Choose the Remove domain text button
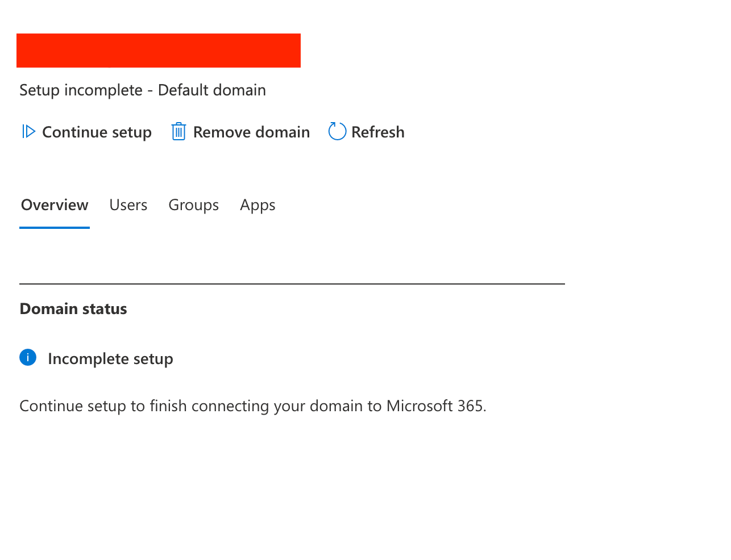Viewport: 731px width, 560px height. point(251,132)
